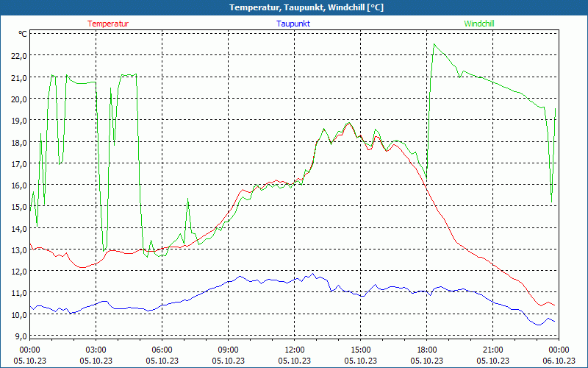Screen dimensions: 588x368
Task: Click the Taupunkt peak near 13:00
Action: (x=313, y=274)
